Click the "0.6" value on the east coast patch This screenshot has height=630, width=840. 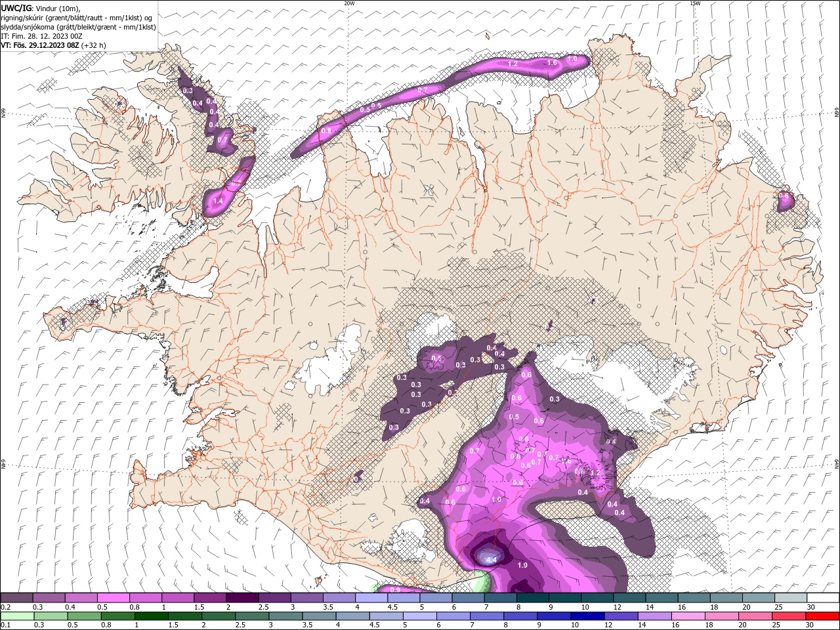[x=784, y=196]
